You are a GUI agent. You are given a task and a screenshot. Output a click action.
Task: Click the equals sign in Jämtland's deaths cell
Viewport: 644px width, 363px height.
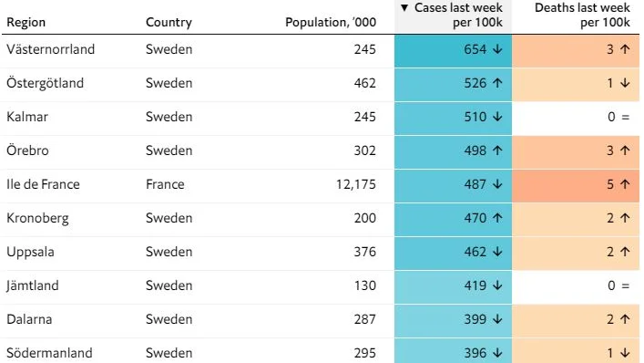pos(625,285)
